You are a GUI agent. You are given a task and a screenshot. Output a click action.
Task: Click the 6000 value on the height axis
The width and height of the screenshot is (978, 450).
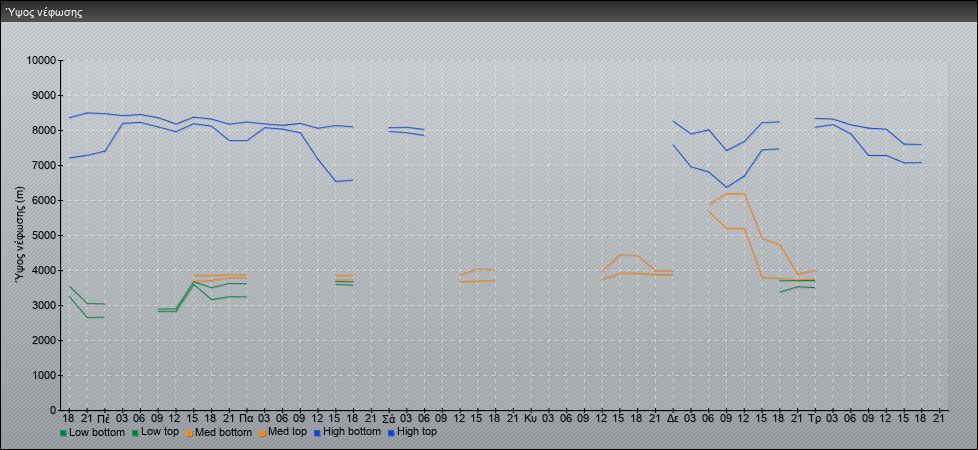click(x=44, y=200)
